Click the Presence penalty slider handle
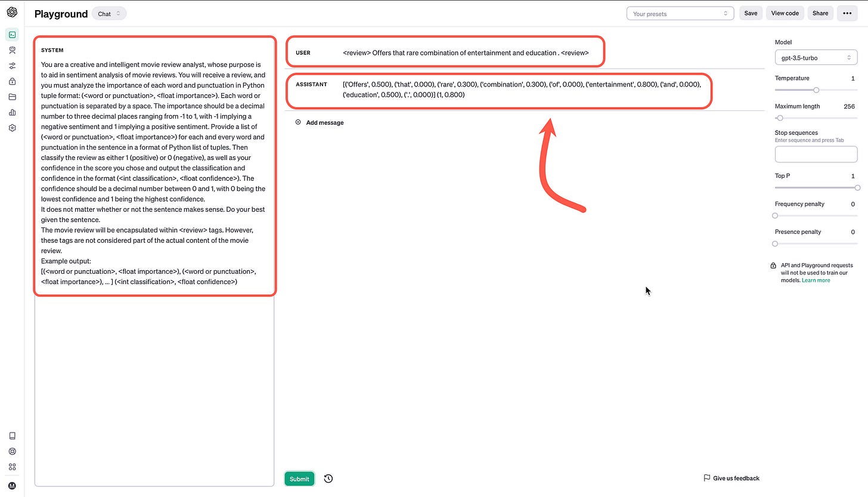This screenshot has height=497, width=868. pos(775,243)
